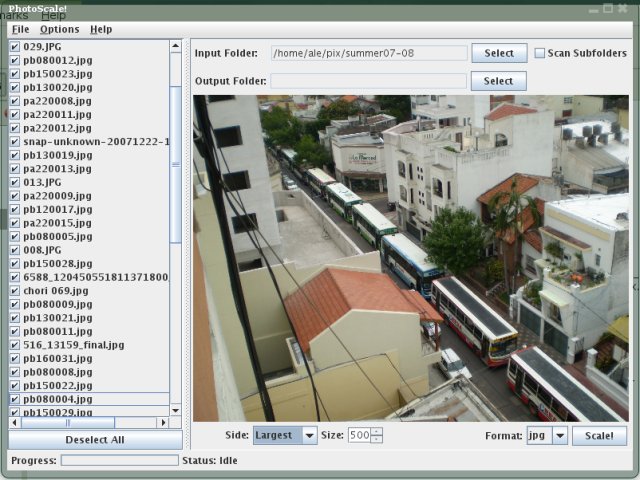Screen dimensions: 640x480
Task: Click file list scroll up arrow
Action: coord(176,46)
